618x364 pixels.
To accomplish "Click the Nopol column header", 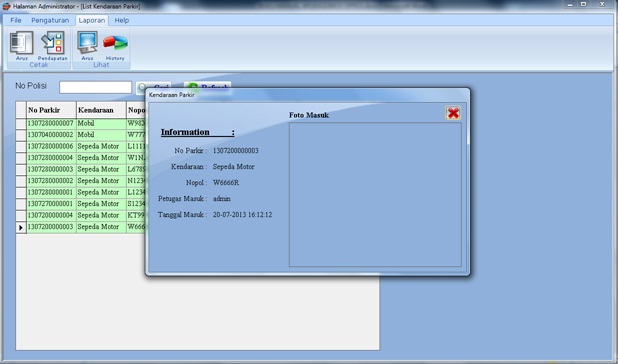I will (136, 110).
